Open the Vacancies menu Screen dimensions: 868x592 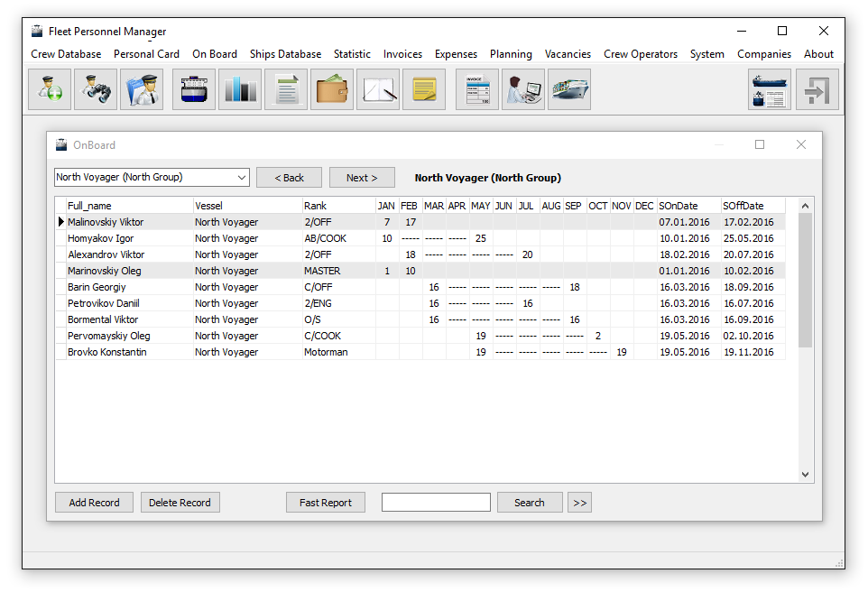(x=568, y=54)
